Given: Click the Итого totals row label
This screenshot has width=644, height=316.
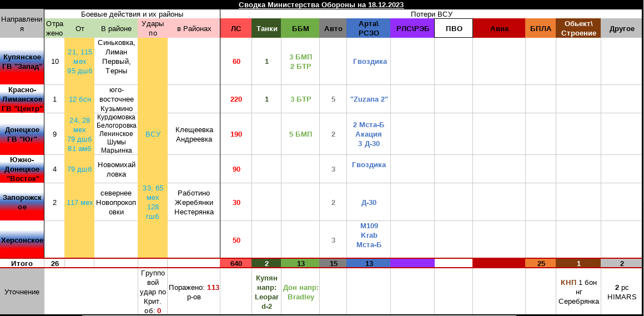Looking at the screenshot, I should point(22,263).
